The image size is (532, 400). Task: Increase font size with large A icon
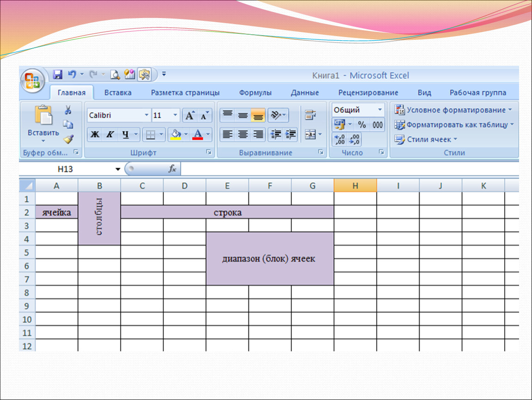[x=190, y=115]
